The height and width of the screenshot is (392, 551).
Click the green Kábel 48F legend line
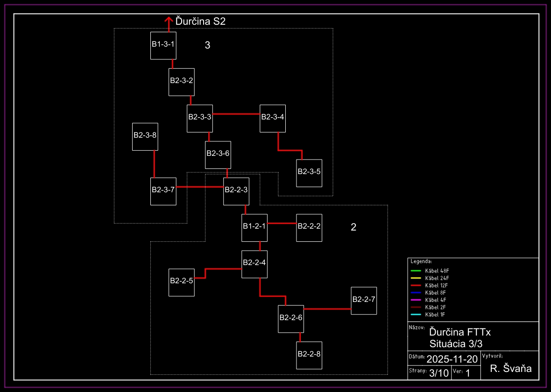[x=416, y=271]
